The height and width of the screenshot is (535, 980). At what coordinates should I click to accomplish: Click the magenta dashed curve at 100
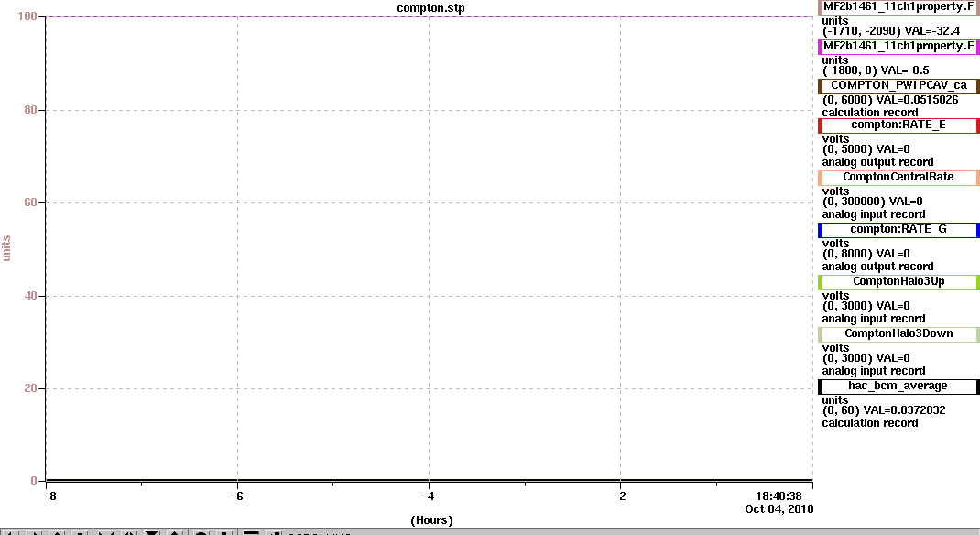click(x=429, y=16)
